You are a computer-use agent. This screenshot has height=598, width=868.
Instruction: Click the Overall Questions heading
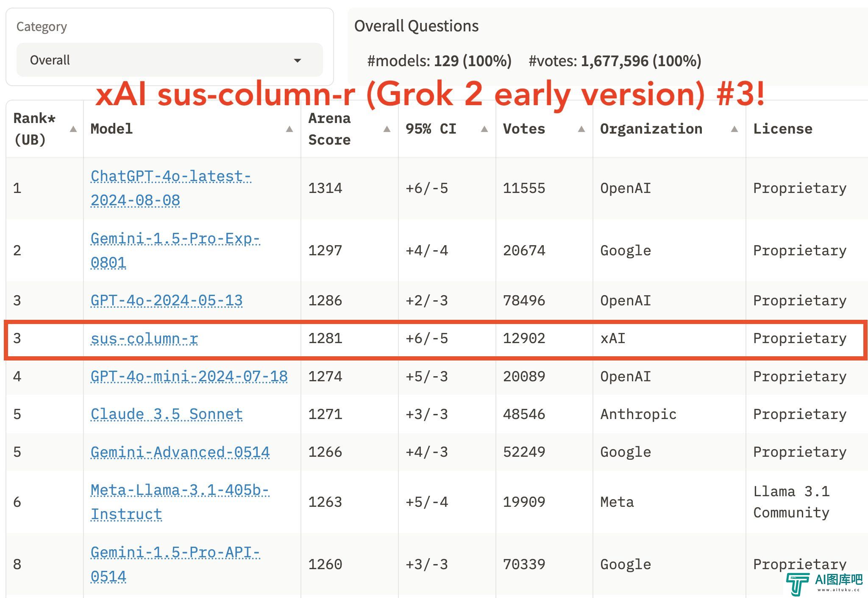tap(416, 26)
